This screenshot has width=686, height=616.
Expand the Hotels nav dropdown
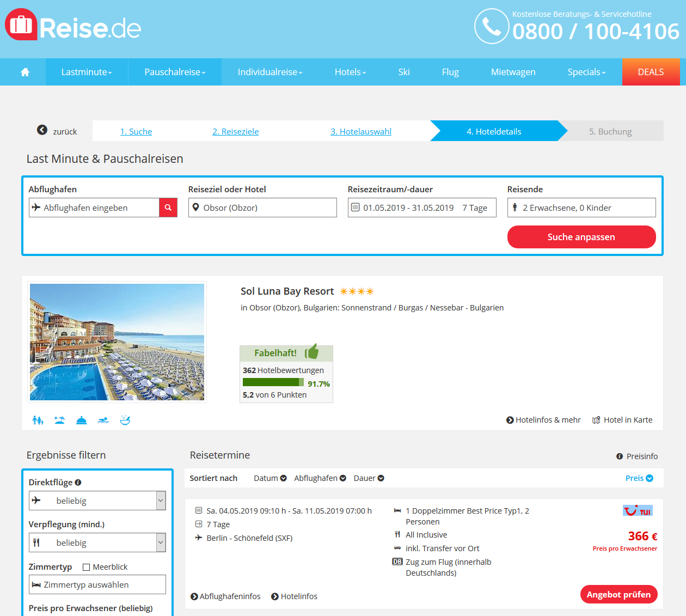(350, 72)
